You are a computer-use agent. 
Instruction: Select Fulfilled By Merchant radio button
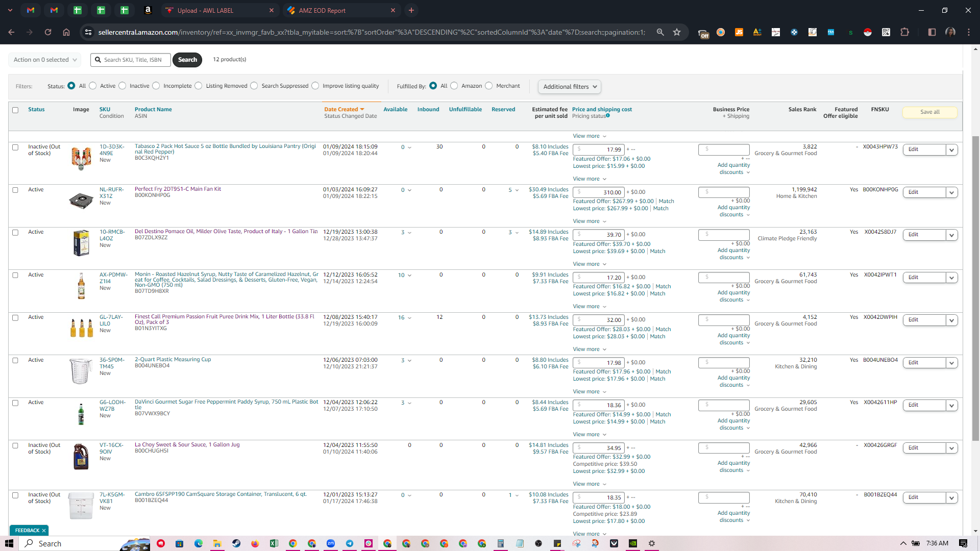(x=489, y=86)
